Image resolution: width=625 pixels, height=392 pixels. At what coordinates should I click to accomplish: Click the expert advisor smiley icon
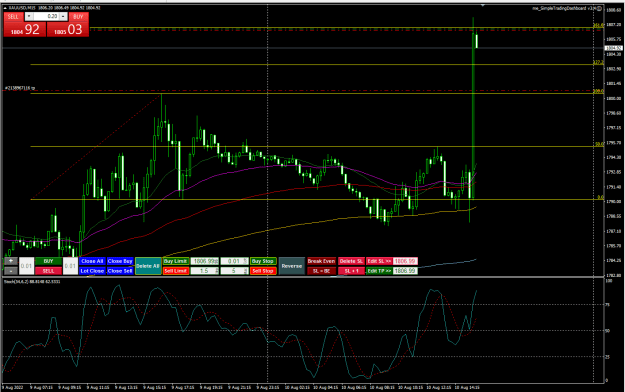click(599, 8)
